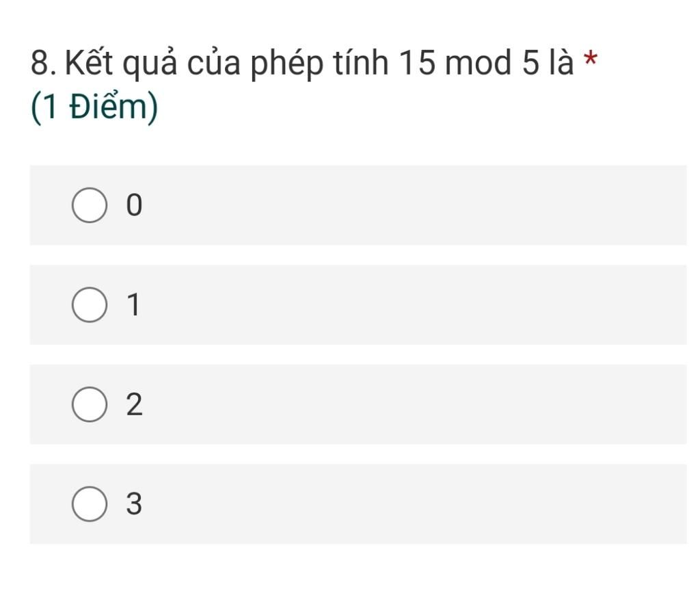Click the "0" answer label text

coord(134,205)
